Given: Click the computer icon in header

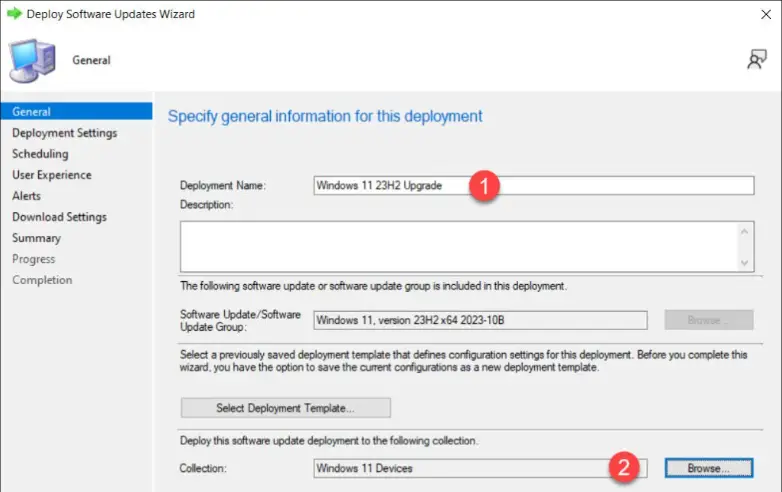Looking at the screenshot, I should [x=32, y=60].
